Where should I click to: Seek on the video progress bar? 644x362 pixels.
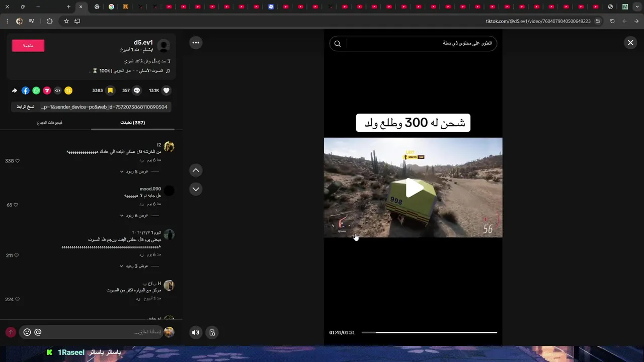point(429,332)
